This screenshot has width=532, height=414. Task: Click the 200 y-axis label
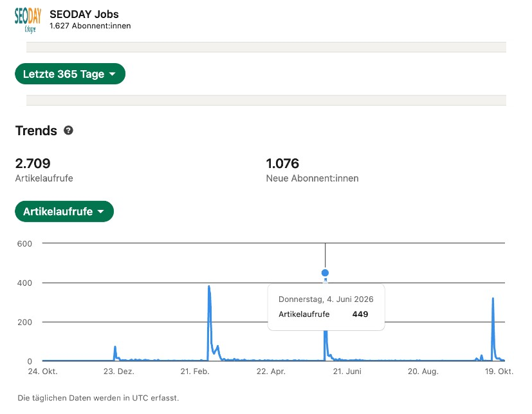point(25,323)
